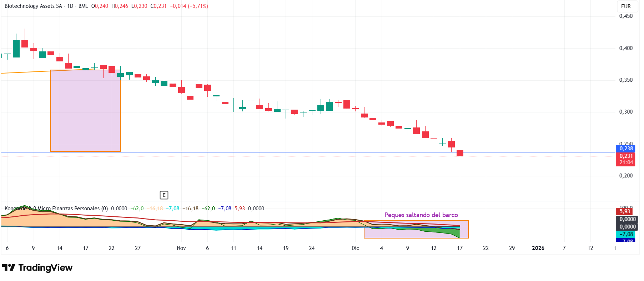Select the Koncorde 2.0 indicator legend name
This screenshot has width=644, height=281.
click(56, 209)
